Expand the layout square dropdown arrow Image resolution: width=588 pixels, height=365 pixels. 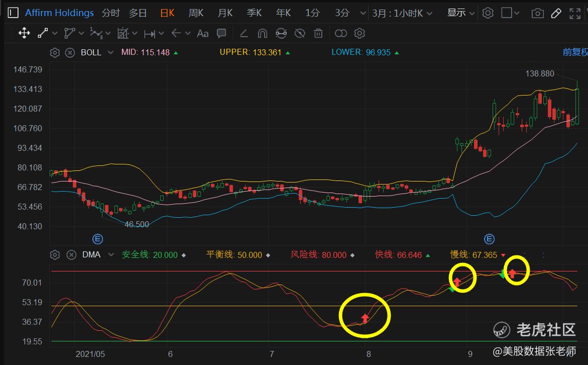(517, 13)
